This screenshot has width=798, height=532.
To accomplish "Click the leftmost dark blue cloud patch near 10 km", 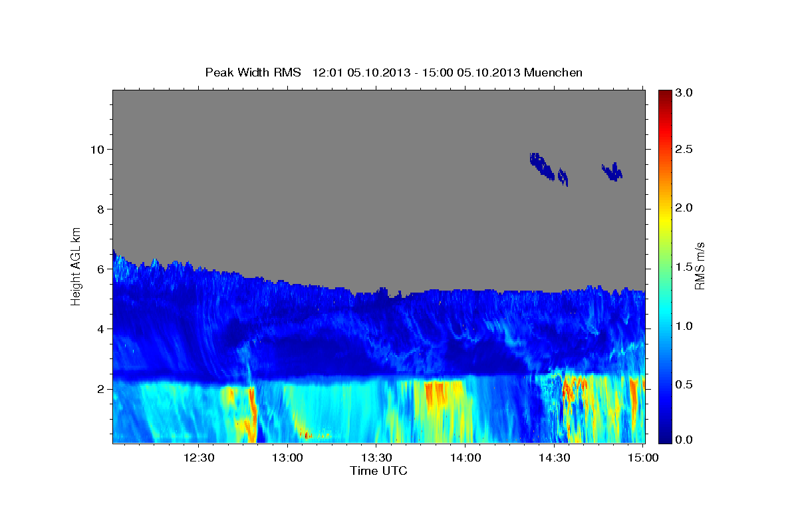I will pyautogui.click(x=541, y=166).
